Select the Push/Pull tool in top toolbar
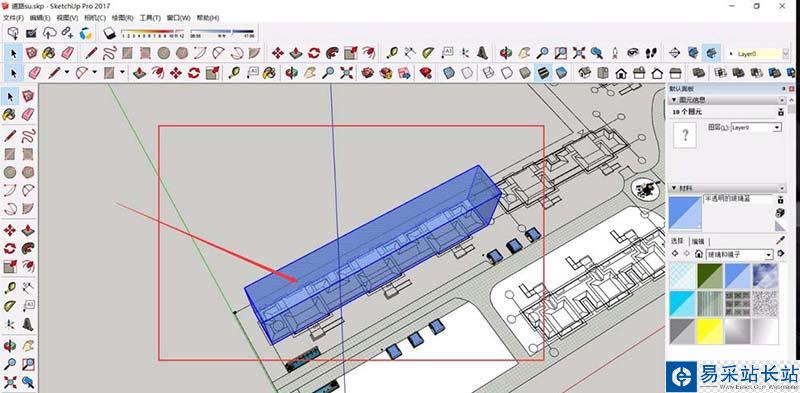Screen dimensions: 800x393 [296, 53]
